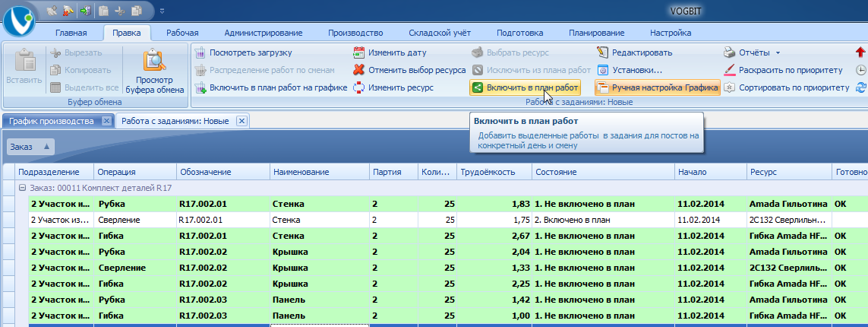Sort by Партия column header
Screen dimensions: 868x327
coord(393,172)
